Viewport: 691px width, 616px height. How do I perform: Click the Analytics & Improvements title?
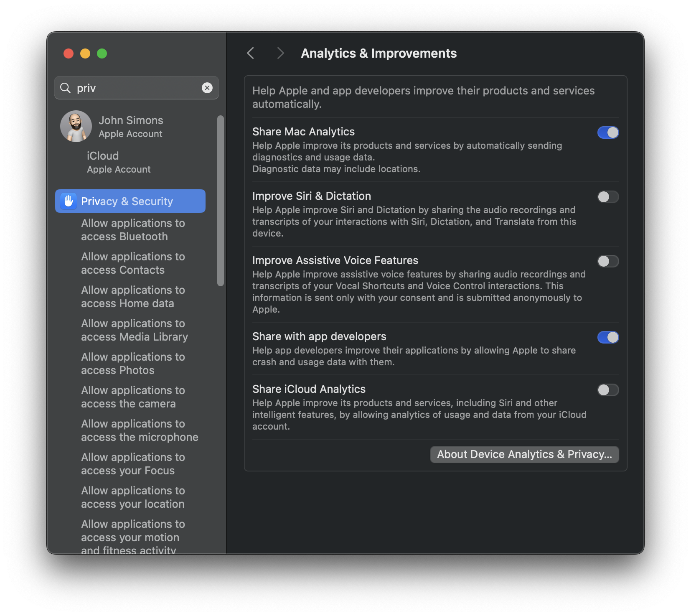[379, 53]
